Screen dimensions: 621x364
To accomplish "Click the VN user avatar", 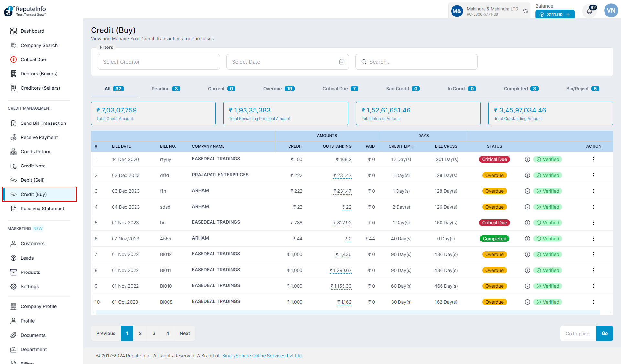I will [611, 11].
